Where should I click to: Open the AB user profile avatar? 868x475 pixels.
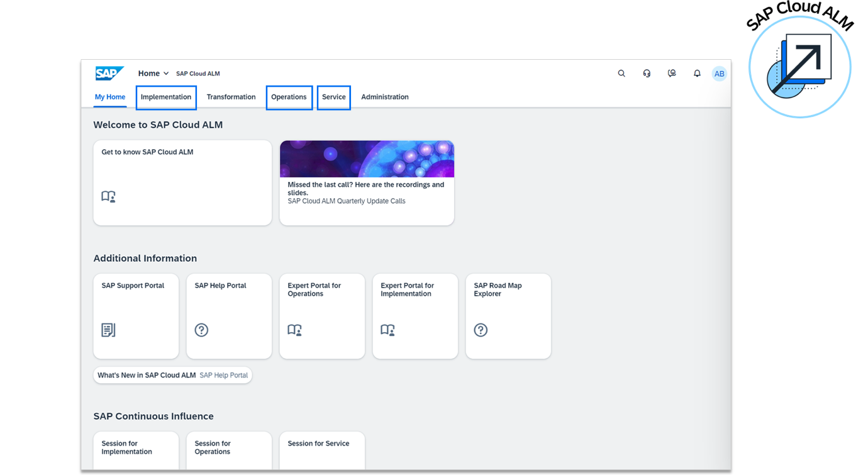tap(719, 74)
